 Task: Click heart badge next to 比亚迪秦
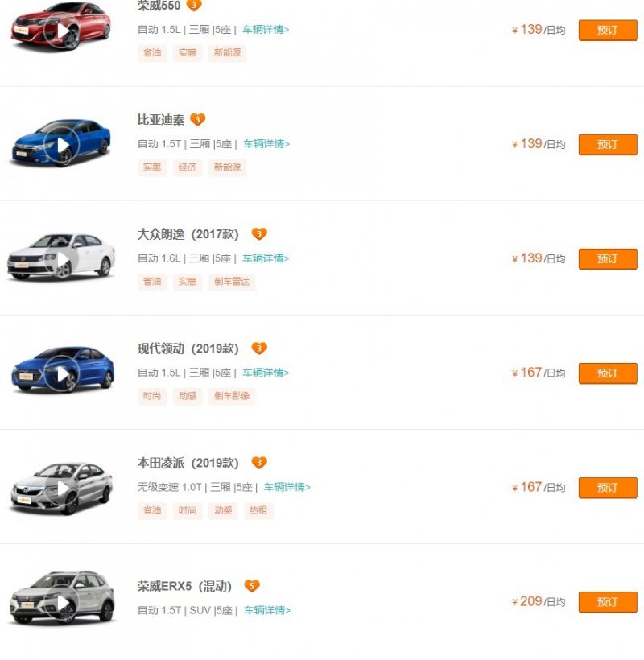198,120
